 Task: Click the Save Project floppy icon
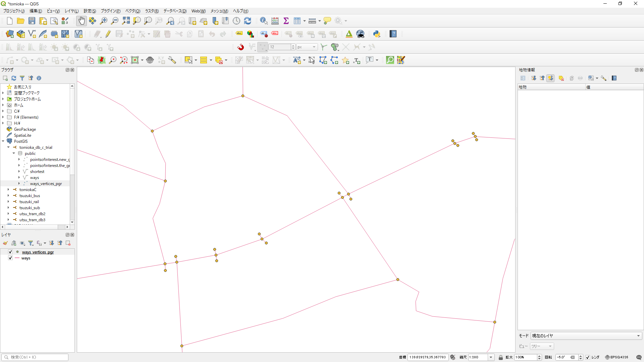32,21
